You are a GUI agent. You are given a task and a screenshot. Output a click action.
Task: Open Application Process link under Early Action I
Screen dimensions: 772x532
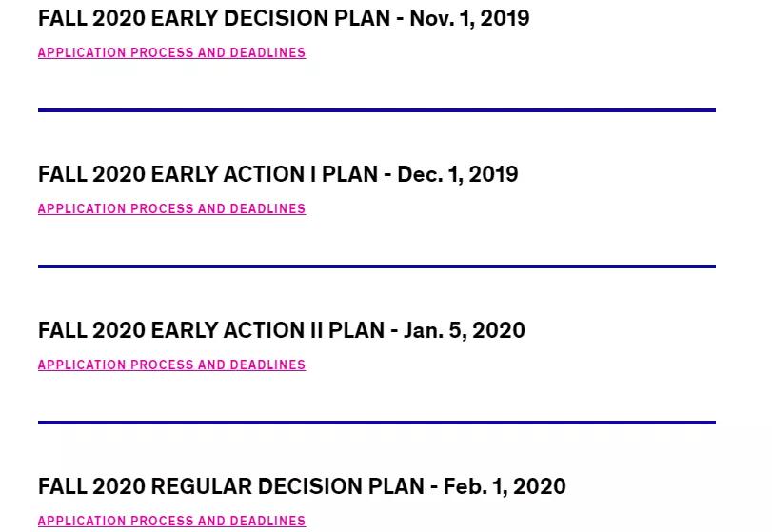tap(172, 208)
